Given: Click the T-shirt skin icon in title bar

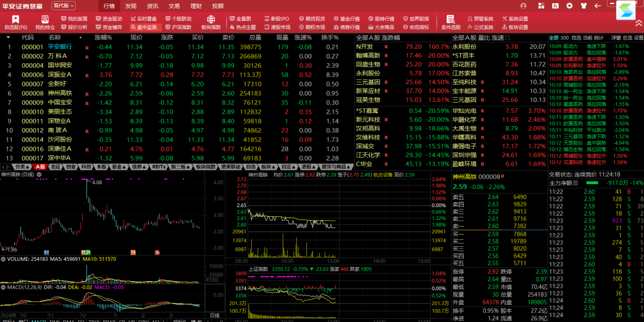Looking at the screenshot, I should point(584,6).
